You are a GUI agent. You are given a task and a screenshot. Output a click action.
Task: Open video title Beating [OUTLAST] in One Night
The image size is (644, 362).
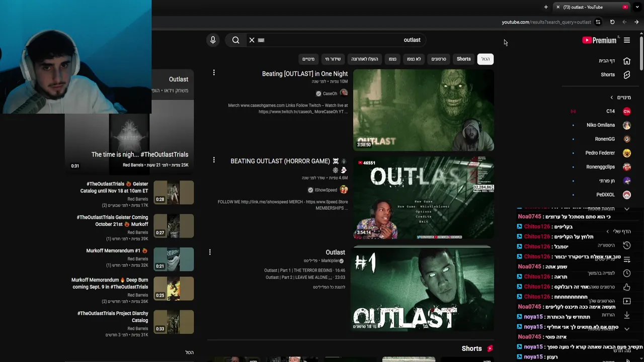pyautogui.click(x=305, y=73)
